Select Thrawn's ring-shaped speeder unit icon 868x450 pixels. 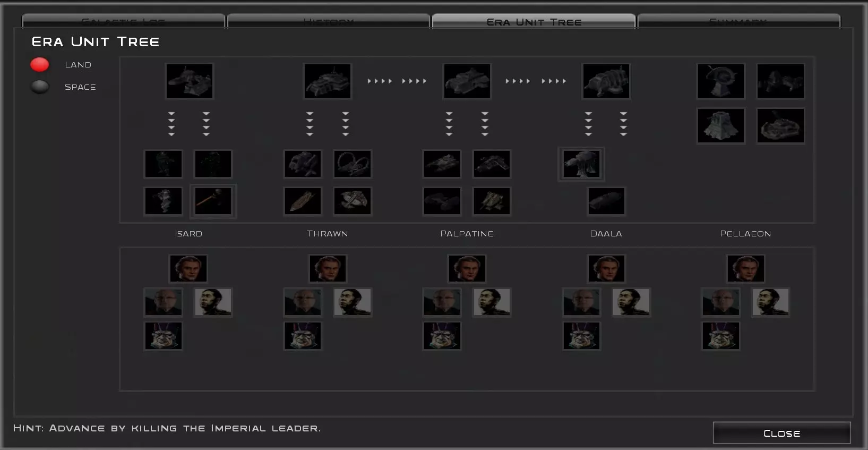(x=353, y=164)
